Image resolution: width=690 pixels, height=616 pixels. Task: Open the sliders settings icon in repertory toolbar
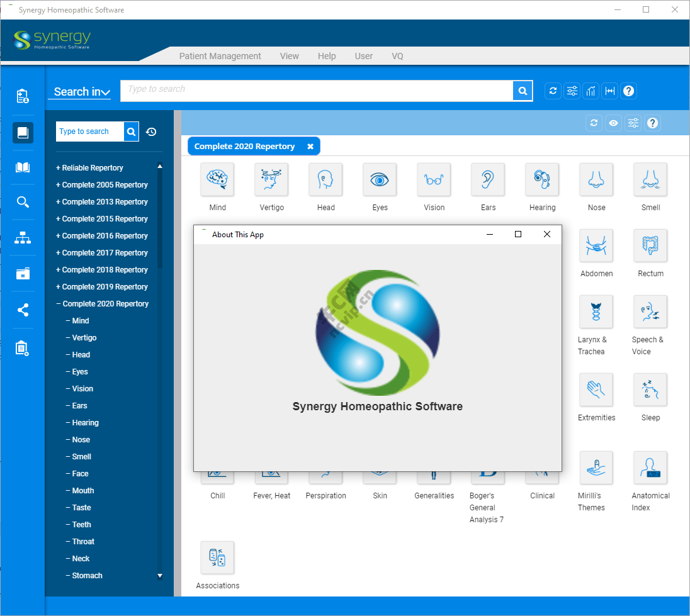pyautogui.click(x=633, y=123)
